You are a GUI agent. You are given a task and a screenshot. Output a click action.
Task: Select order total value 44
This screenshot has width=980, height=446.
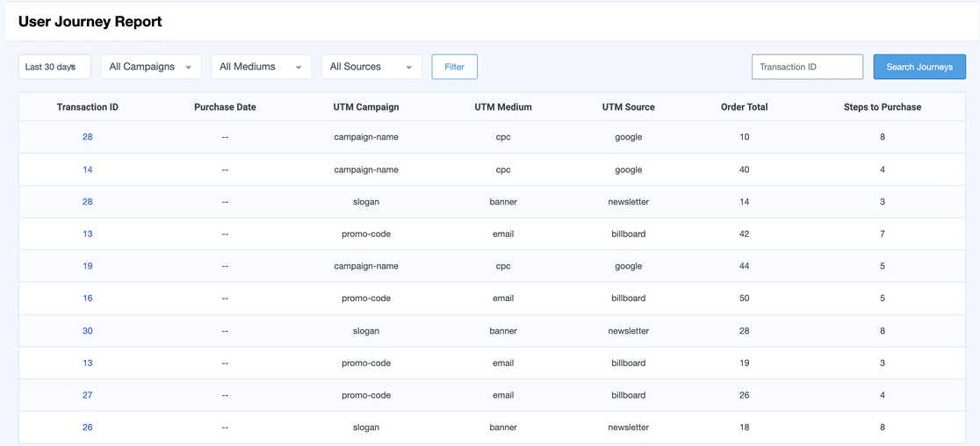[745, 266]
